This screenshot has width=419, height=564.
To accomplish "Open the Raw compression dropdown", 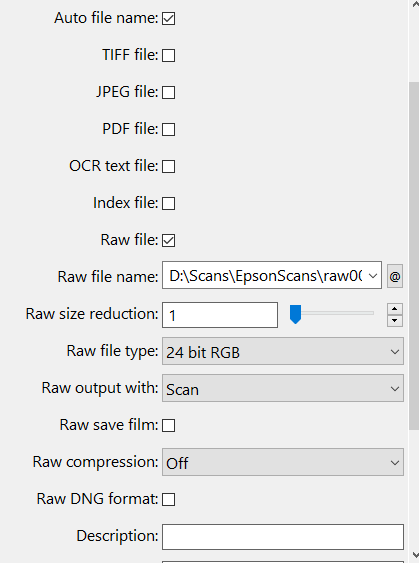I will 283,462.
